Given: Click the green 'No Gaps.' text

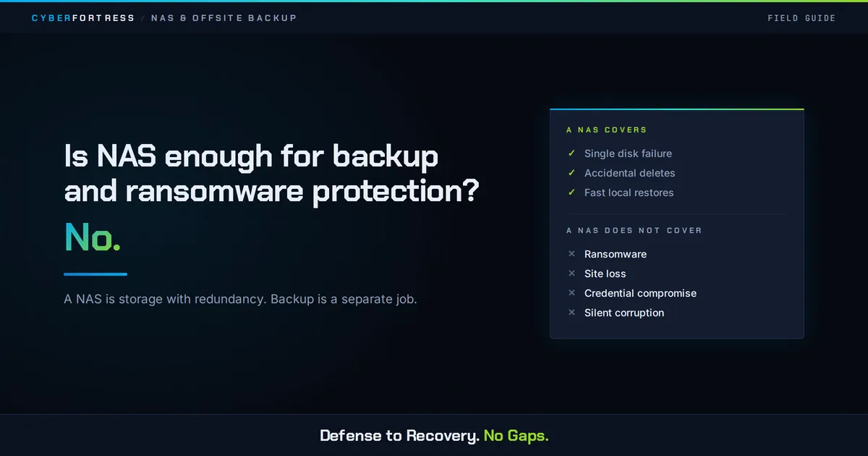Looking at the screenshot, I should (516, 436).
